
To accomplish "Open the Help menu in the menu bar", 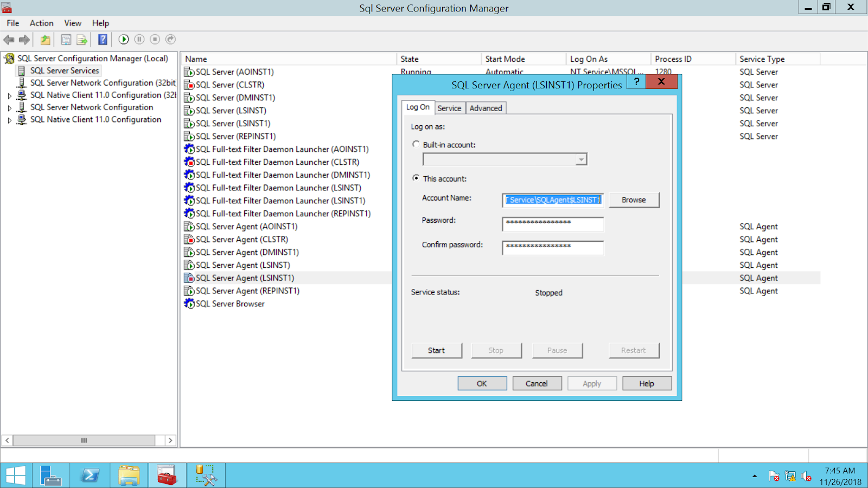I will 100,23.
